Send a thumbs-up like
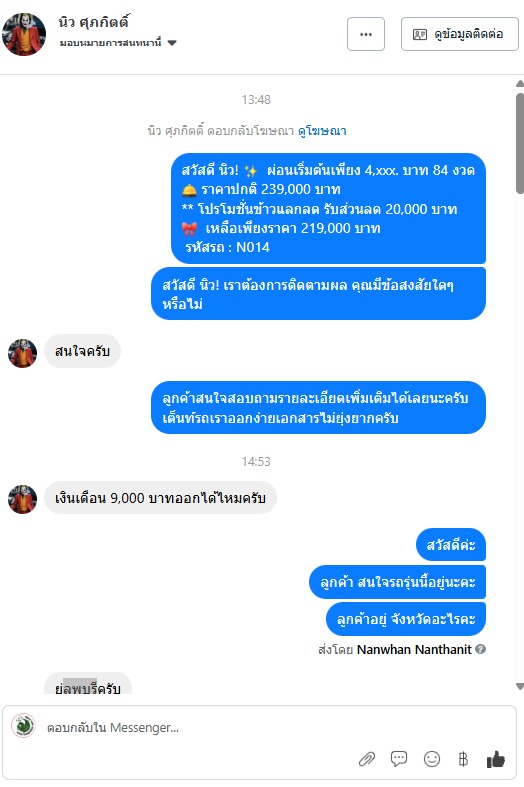 click(495, 759)
